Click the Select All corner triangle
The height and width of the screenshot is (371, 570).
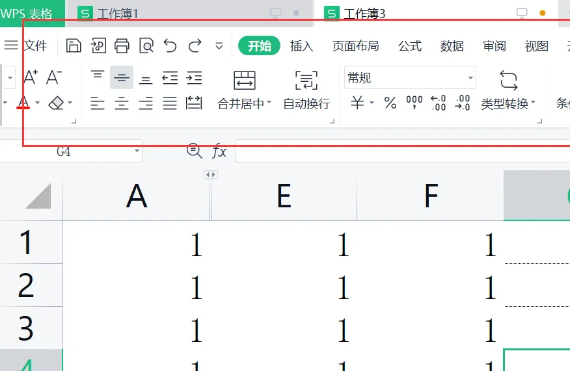pos(39,196)
